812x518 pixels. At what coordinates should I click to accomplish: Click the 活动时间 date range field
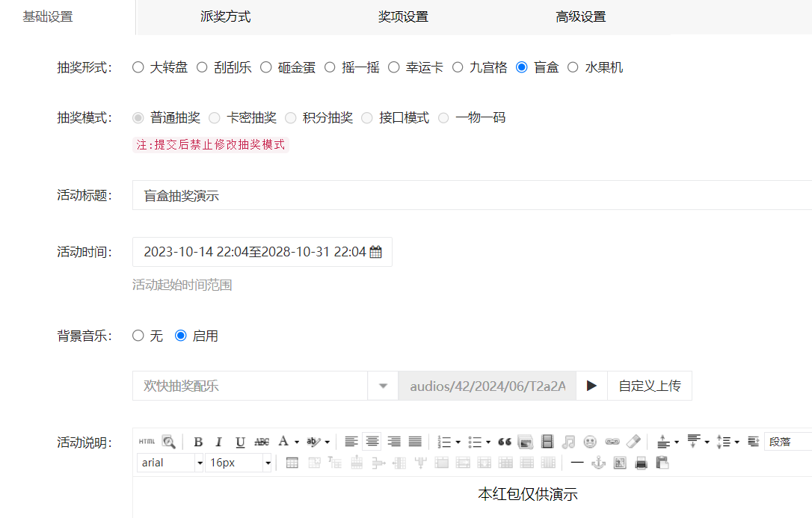[262, 252]
